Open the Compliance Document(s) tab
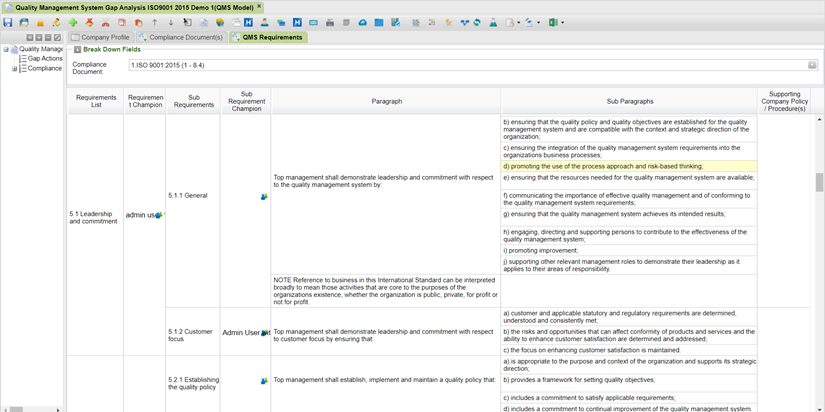 pyautogui.click(x=186, y=37)
